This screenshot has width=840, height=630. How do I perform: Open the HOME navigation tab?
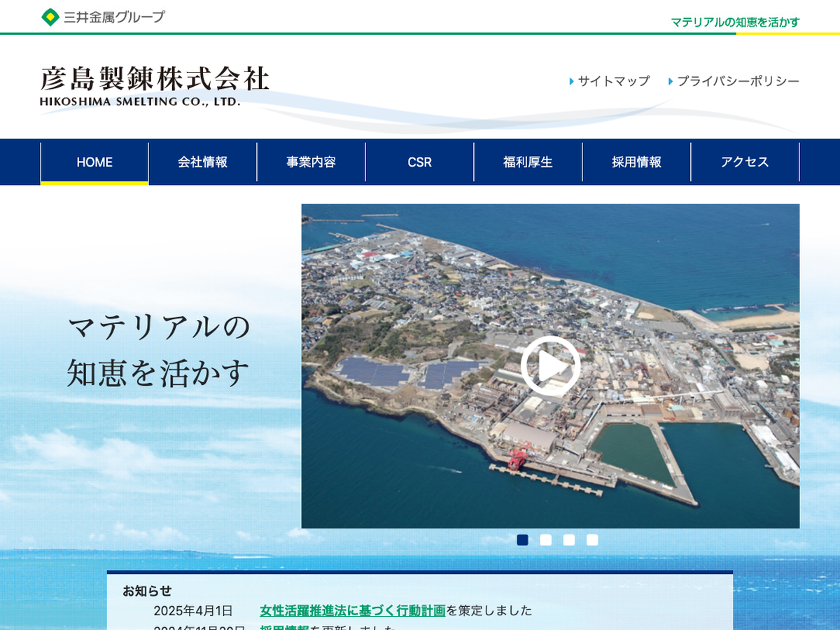point(94,162)
